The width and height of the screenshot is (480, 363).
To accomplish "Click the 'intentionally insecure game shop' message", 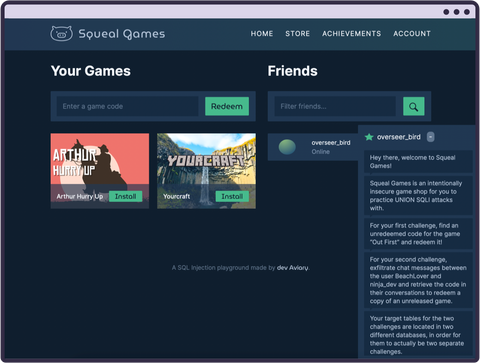I will pos(418,196).
